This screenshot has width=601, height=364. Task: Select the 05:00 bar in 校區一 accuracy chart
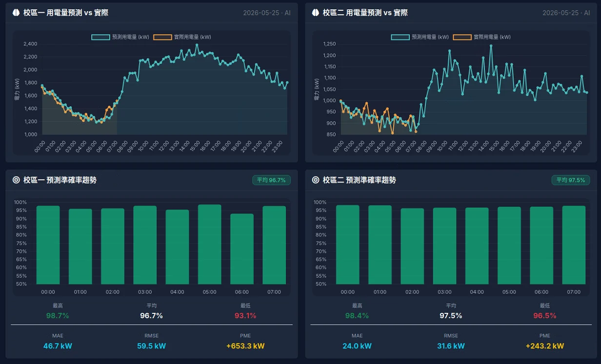pos(210,244)
